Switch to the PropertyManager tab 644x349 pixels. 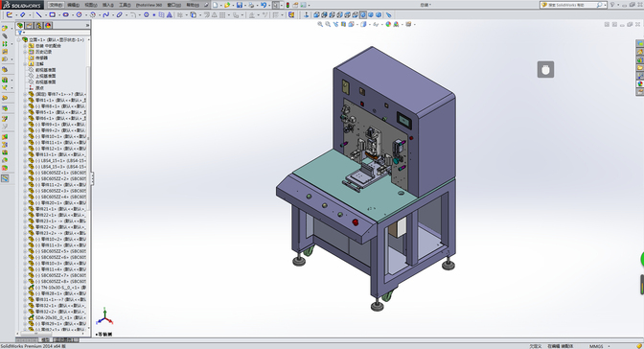30,26
